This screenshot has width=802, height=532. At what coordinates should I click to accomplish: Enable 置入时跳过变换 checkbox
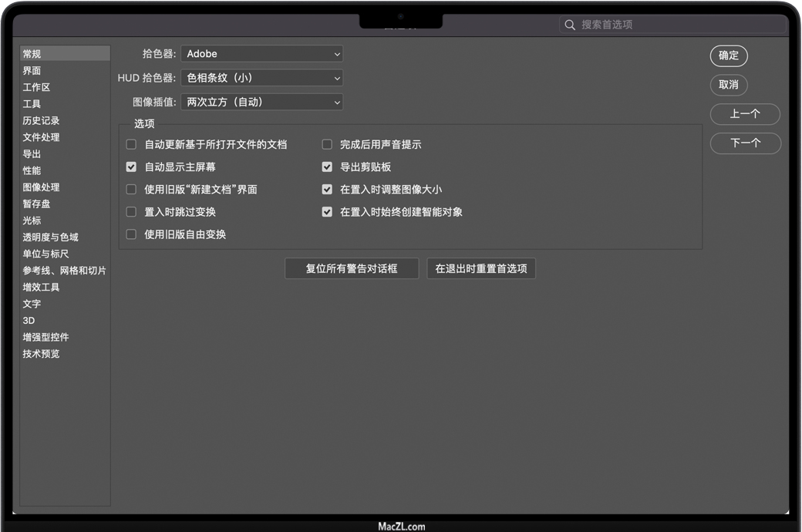click(131, 211)
